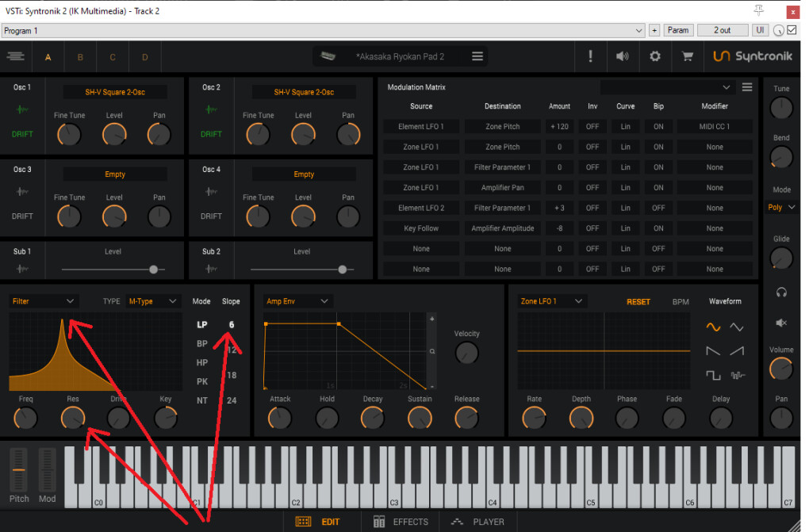The height and width of the screenshot is (532, 809).
Task: Open the Modulation Matrix options menu icon
Action: click(x=747, y=87)
